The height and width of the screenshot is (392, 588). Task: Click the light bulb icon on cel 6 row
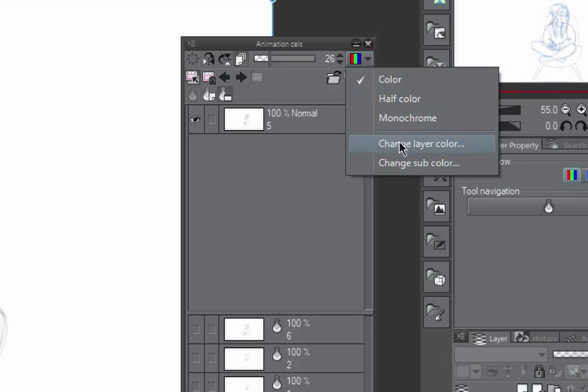tap(277, 326)
